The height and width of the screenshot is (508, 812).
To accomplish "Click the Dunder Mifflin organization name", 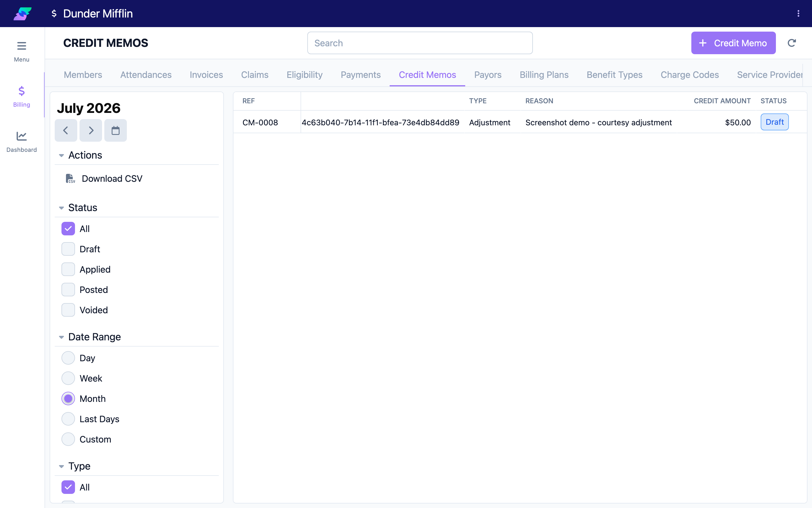I will [x=98, y=14].
